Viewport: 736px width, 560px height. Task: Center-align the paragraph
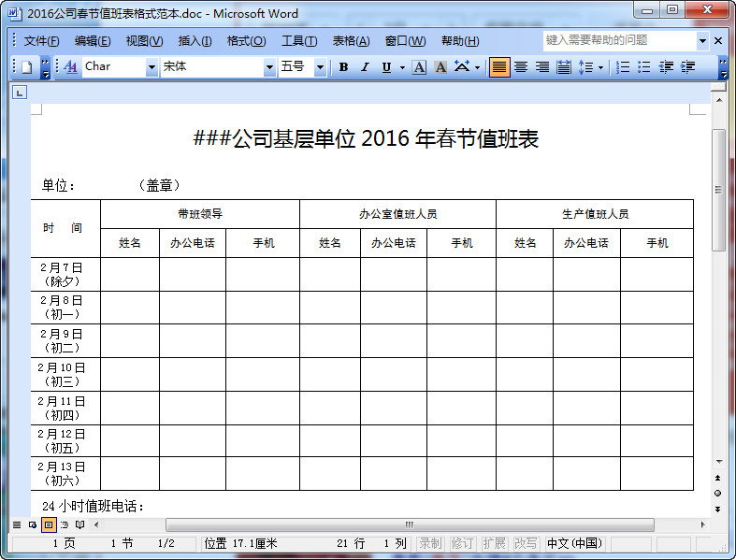(x=521, y=67)
